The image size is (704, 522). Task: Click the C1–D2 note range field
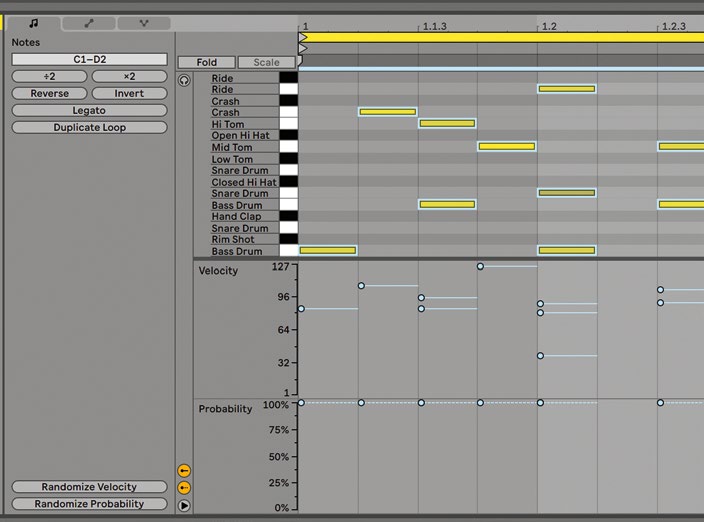tap(89, 59)
